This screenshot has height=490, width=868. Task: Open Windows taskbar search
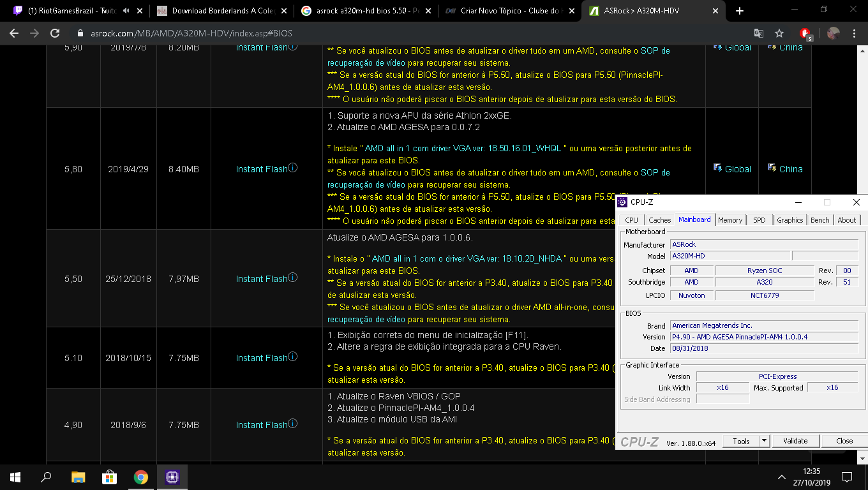46,477
